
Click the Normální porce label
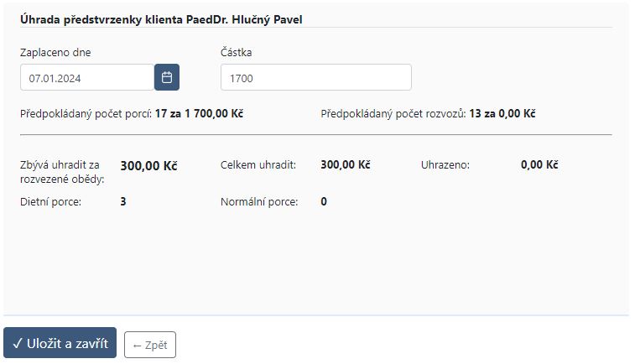click(x=259, y=202)
